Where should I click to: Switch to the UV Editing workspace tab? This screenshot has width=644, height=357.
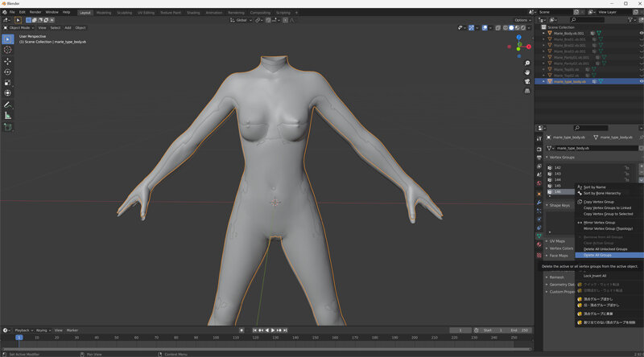[x=146, y=13]
